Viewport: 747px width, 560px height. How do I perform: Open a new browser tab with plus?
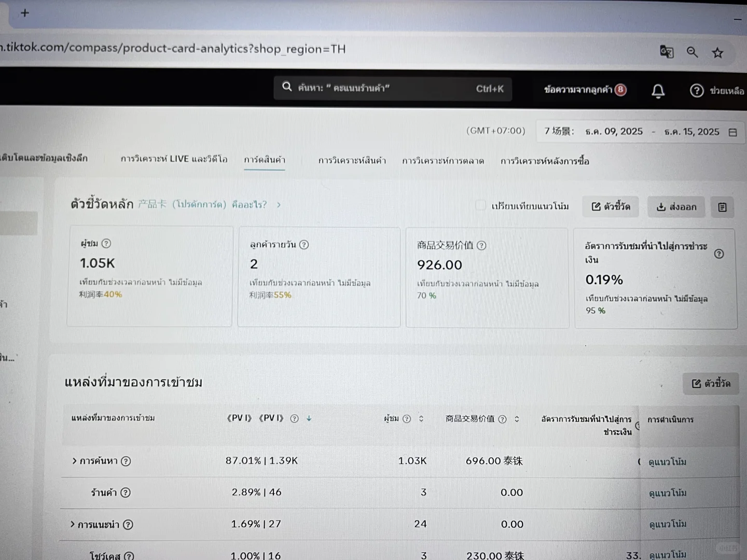[24, 13]
